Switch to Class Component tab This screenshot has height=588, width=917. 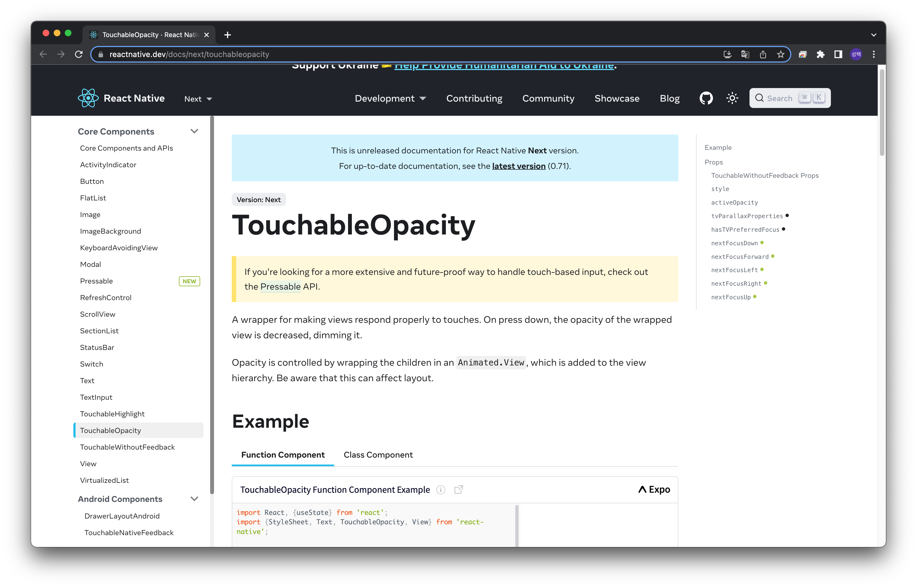click(378, 455)
